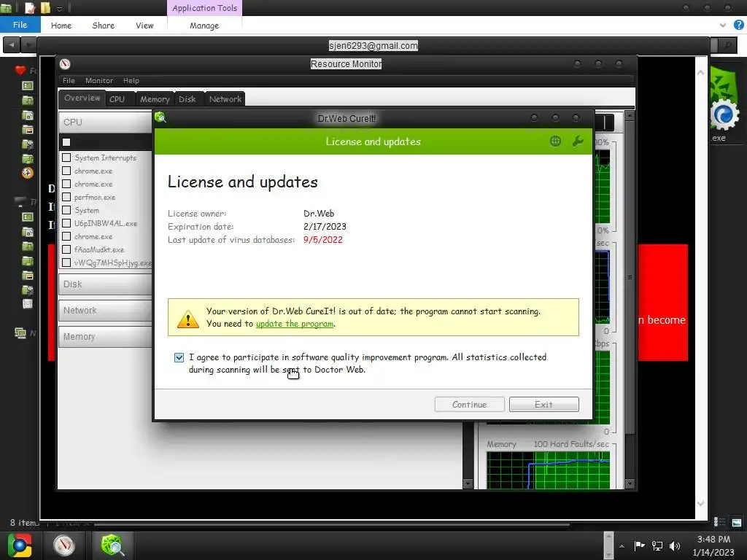Open quick access toolbar customize dropdown
The width and height of the screenshot is (747, 560).
(x=60, y=9)
